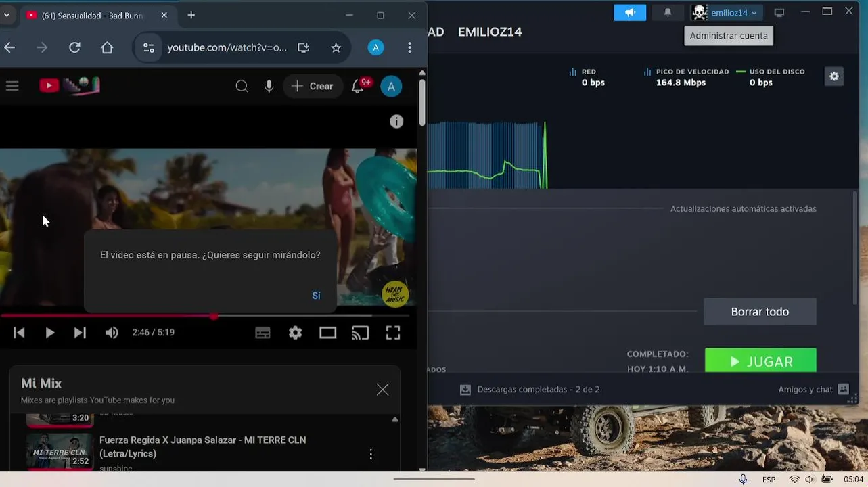Open Chrome home page

point(107,47)
